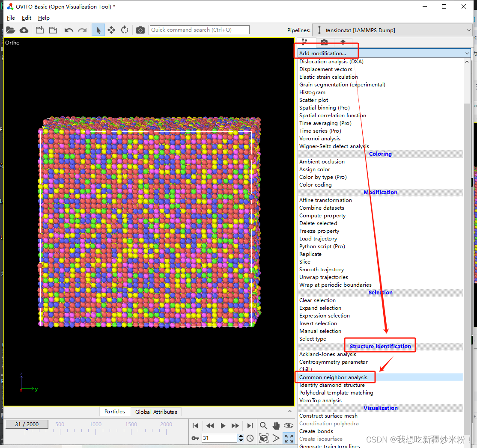
Task: Select Invert selection
Action: [x=318, y=323]
